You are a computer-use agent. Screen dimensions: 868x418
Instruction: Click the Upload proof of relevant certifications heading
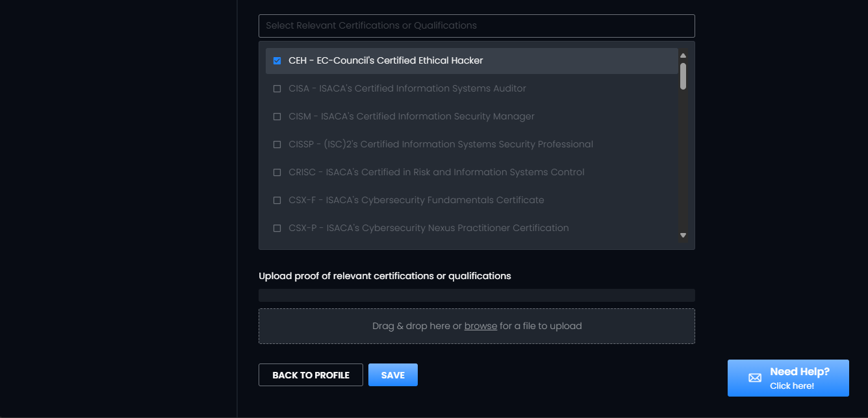pos(385,276)
